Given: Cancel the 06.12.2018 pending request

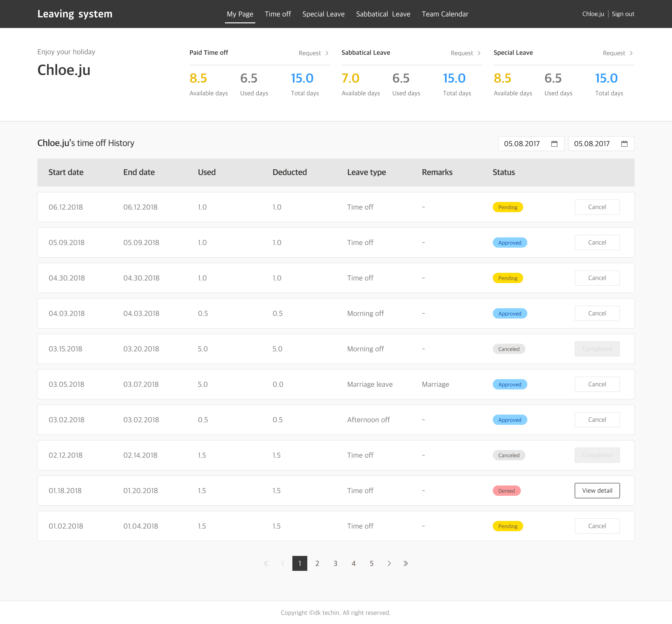Looking at the screenshot, I should click(597, 207).
